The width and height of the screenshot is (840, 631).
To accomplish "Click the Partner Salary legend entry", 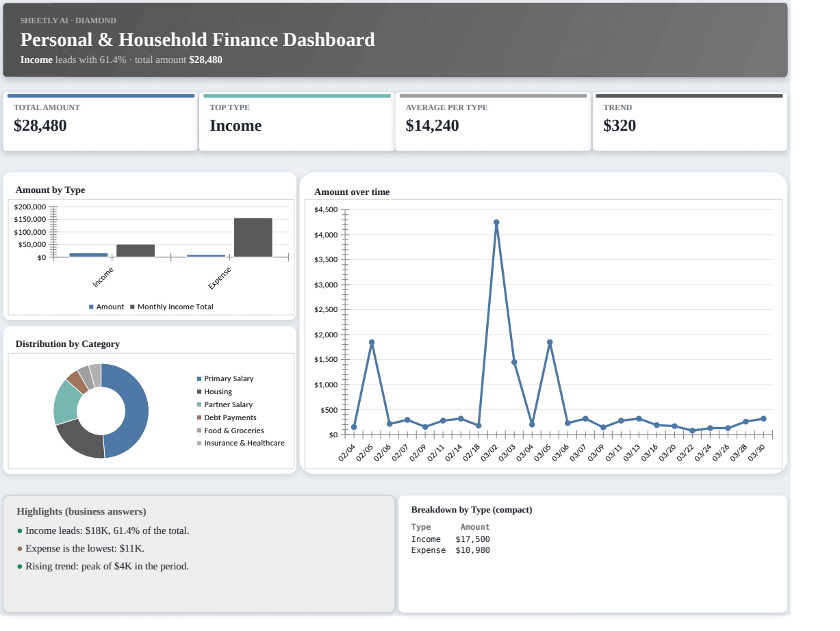I will [x=225, y=404].
